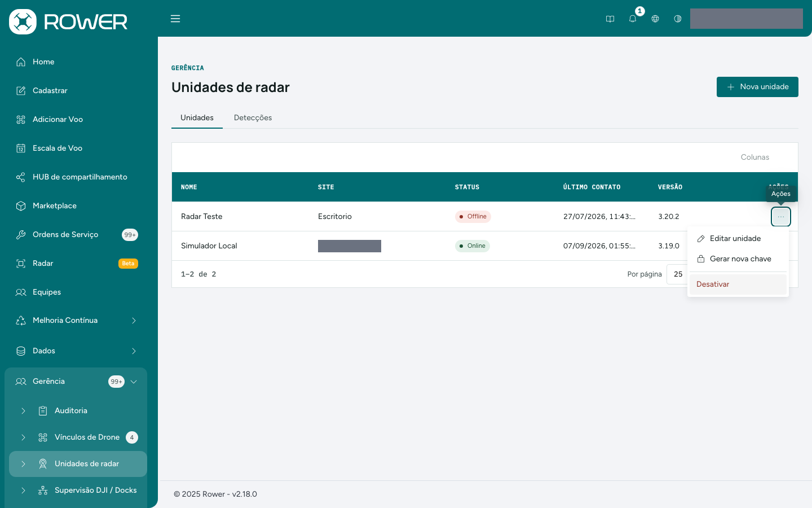812x508 pixels.
Task: Click the Escritorio site cell
Action: pos(334,217)
